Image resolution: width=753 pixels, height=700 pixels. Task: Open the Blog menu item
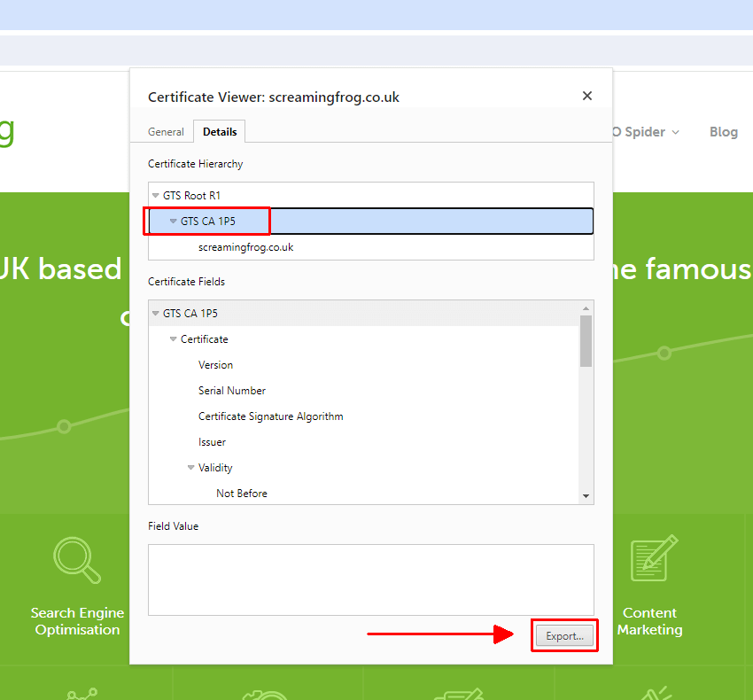click(x=724, y=131)
